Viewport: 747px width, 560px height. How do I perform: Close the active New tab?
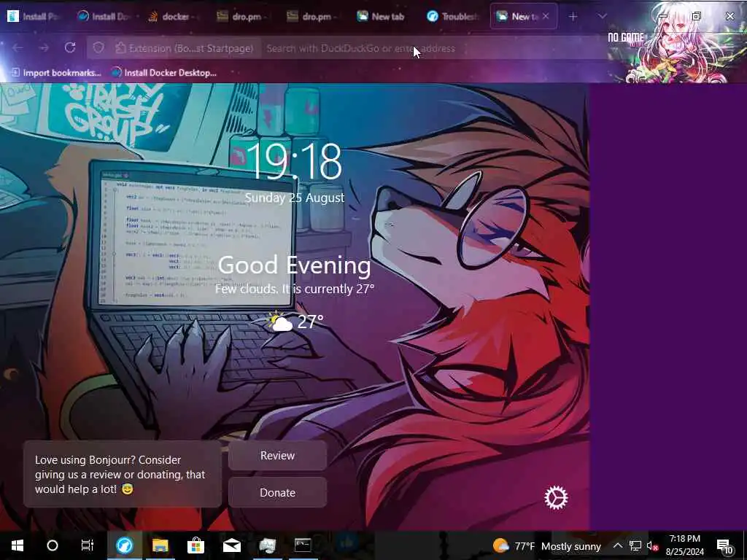[x=546, y=16]
